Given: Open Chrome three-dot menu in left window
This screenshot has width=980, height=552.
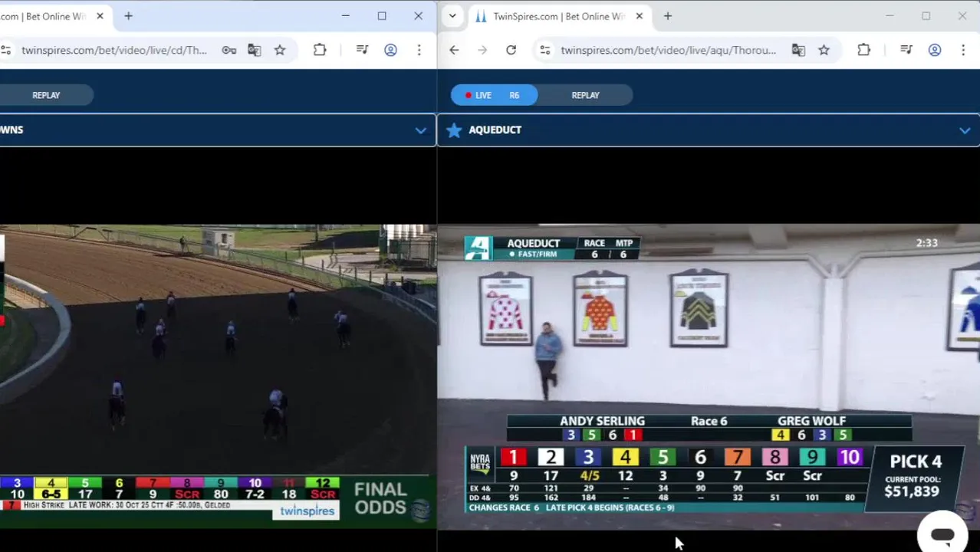Looking at the screenshot, I should coord(419,50).
